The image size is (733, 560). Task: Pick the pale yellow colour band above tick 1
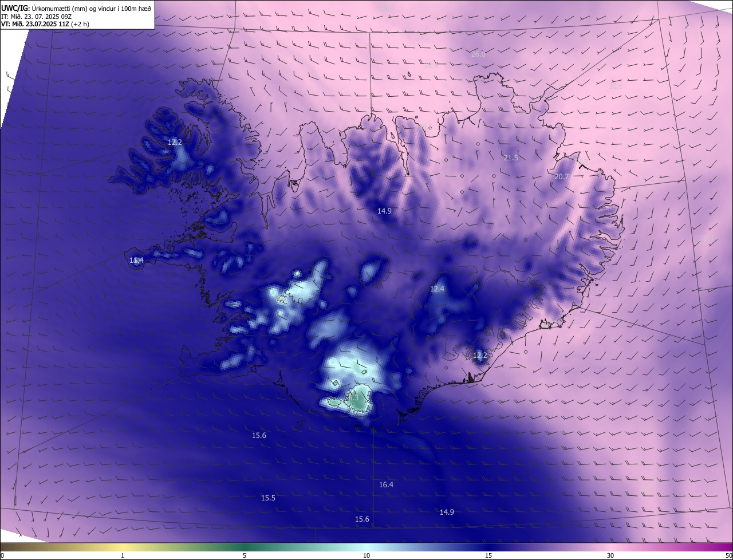pos(123,547)
